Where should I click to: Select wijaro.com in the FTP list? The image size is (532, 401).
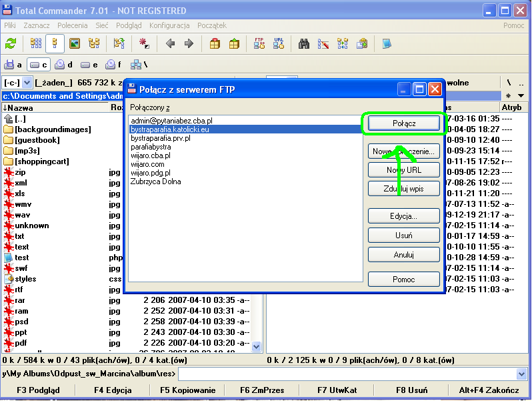[147, 163]
